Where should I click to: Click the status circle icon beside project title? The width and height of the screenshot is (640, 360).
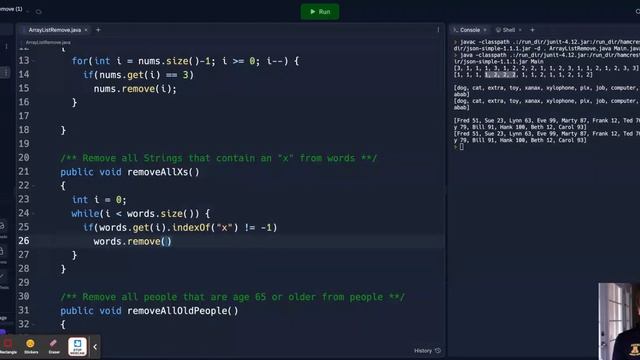(39, 11)
